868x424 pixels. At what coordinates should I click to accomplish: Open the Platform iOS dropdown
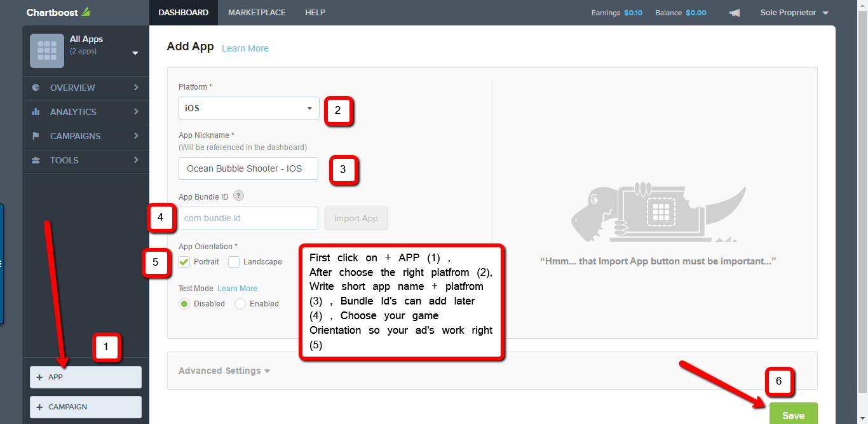pos(248,108)
